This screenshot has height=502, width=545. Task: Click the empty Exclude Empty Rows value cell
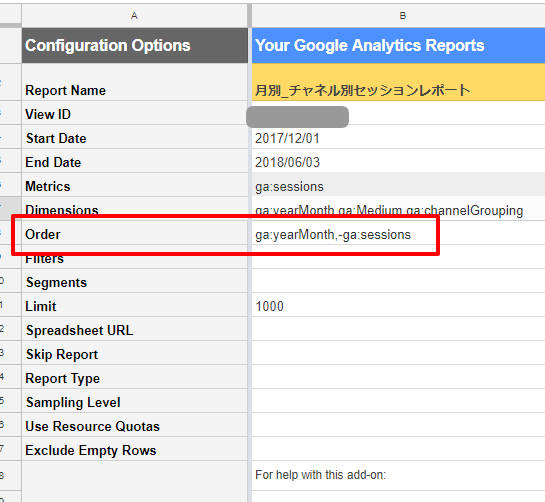pos(398,449)
